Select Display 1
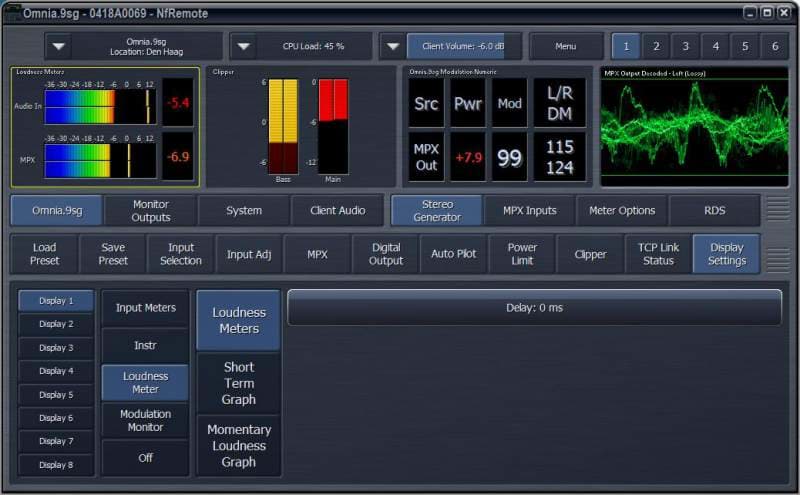The height and width of the screenshot is (495, 800). coord(56,301)
